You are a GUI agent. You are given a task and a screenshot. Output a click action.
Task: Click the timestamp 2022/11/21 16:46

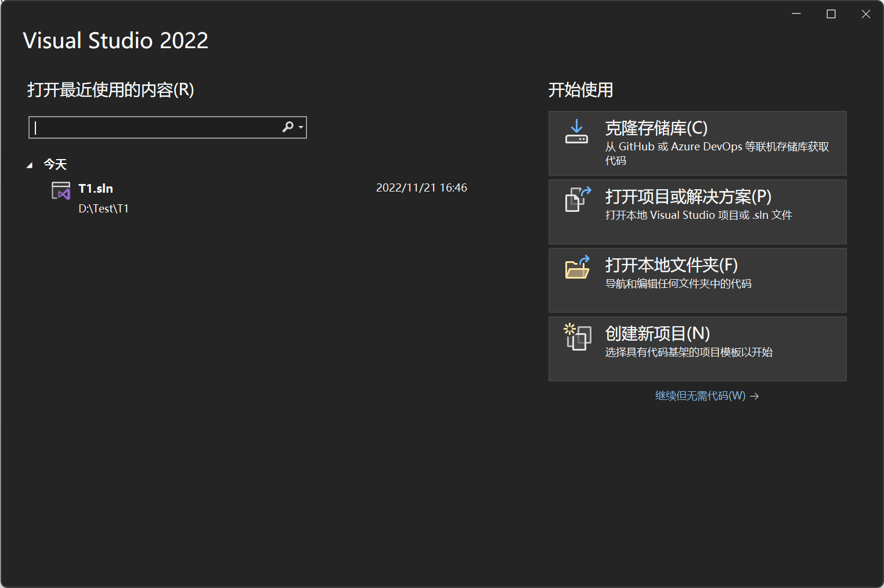point(421,187)
